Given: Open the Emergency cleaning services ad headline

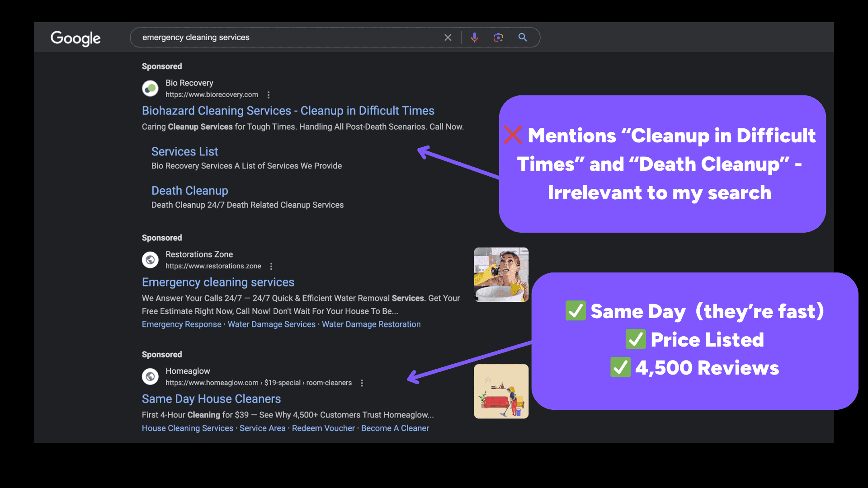Looking at the screenshot, I should click(x=218, y=282).
